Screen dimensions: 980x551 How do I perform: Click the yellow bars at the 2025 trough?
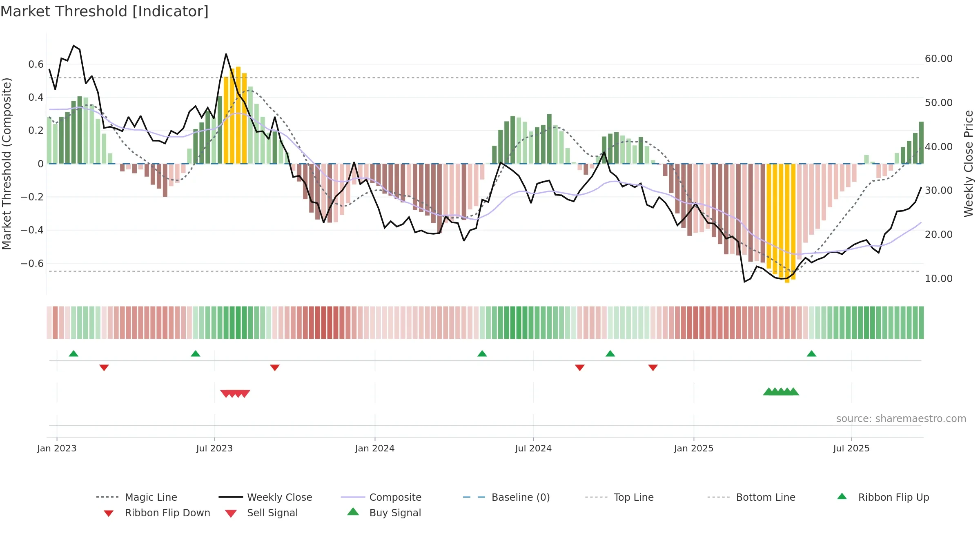coord(781,223)
